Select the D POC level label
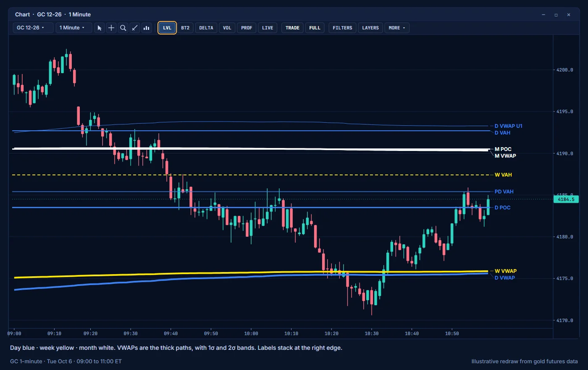588x370 pixels. click(x=502, y=208)
